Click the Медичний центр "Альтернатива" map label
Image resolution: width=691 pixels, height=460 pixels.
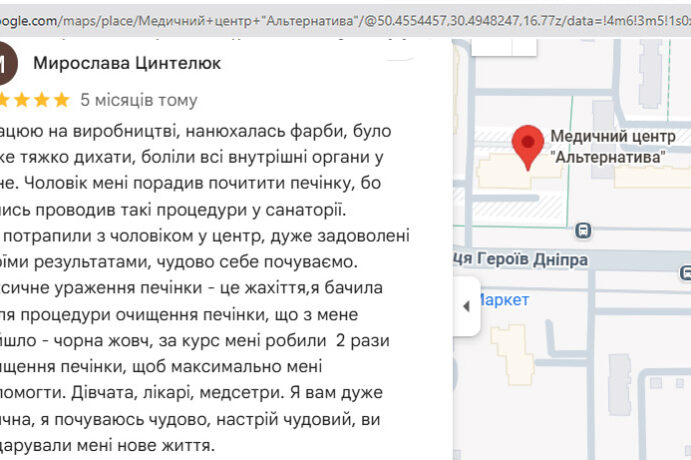[612, 147]
